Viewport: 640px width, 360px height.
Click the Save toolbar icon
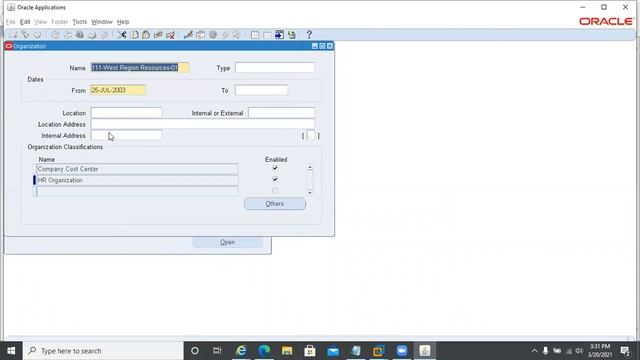[55, 35]
